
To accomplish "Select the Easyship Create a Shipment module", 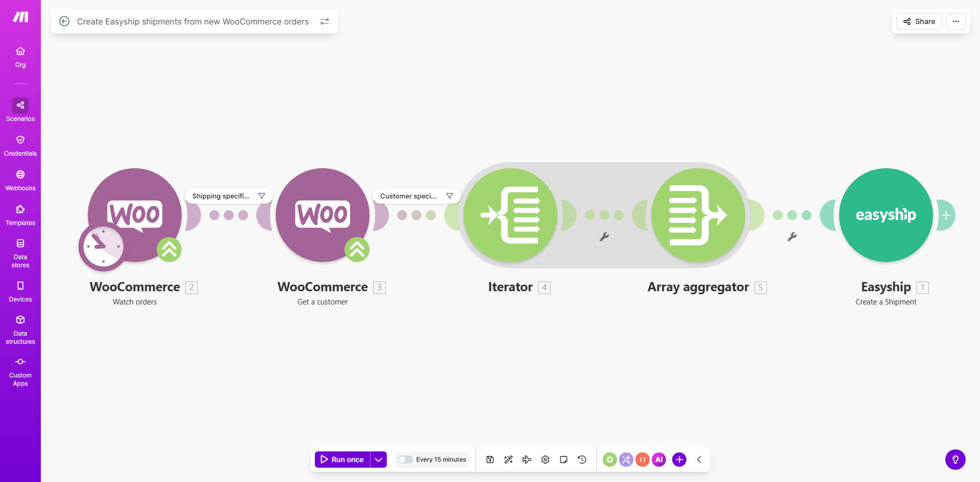I will [886, 215].
